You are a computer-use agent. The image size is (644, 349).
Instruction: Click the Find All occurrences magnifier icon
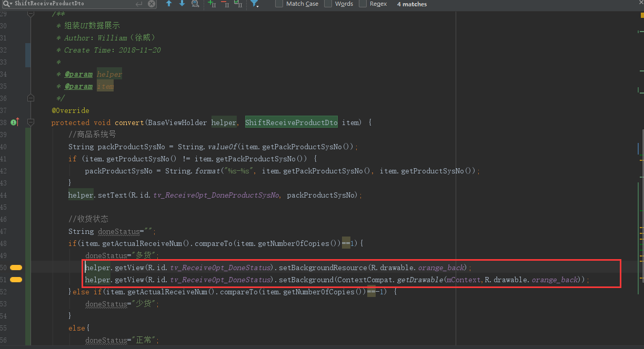(195, 4)
